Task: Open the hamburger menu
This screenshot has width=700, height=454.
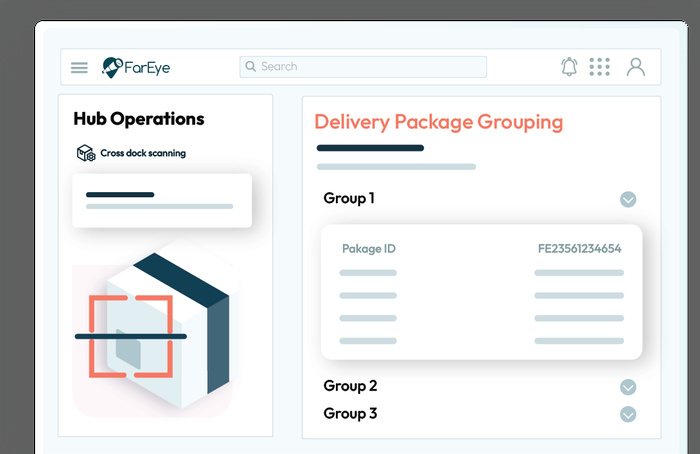Action: 79,68
